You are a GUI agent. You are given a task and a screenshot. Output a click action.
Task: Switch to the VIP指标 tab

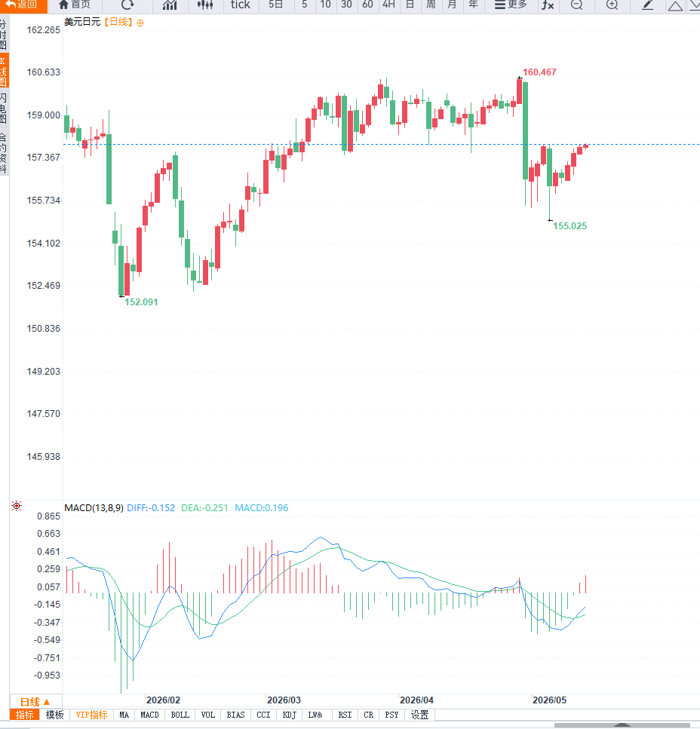(91, 715)
